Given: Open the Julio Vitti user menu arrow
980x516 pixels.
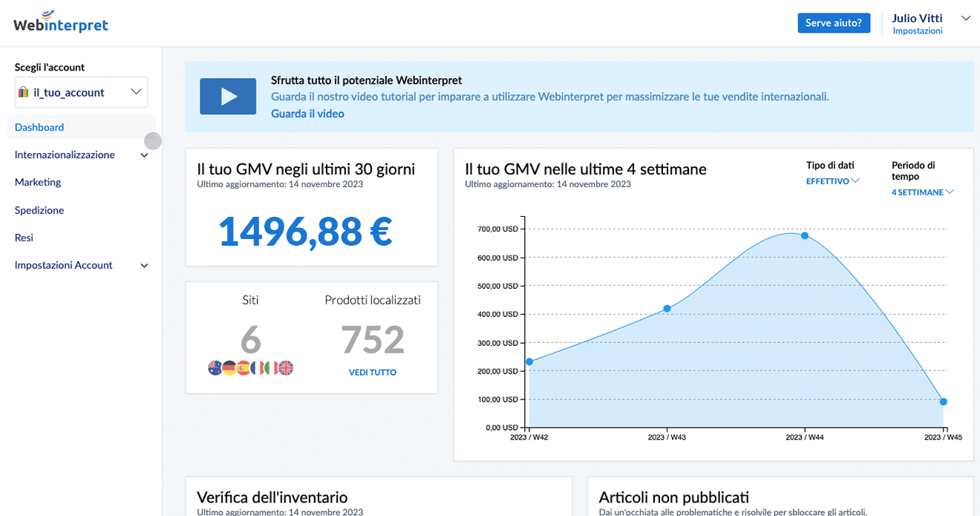Looking at the screenshot, I should click(x=965, y=18).
